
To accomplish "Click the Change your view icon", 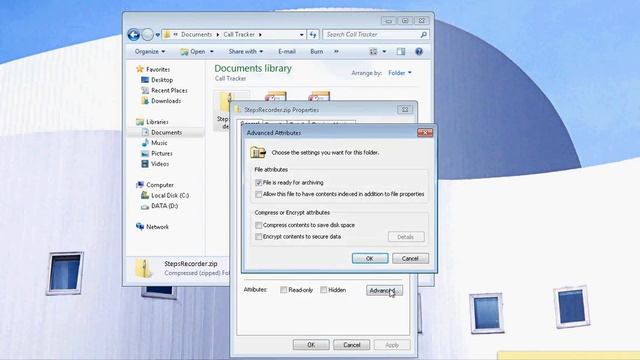I will [x=373, y=51].
